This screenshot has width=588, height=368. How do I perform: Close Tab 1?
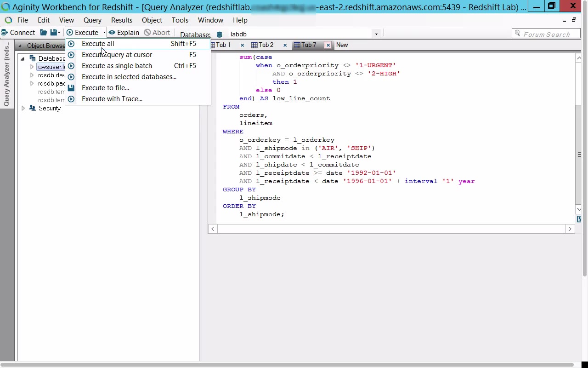point(242,45)
